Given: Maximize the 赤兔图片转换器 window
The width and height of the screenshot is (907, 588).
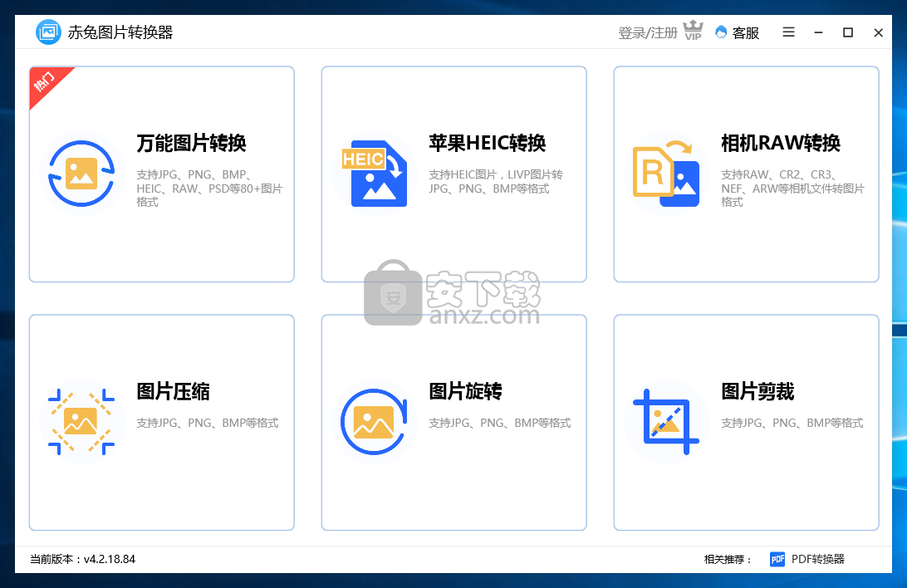Looking at the screenshot, I should 848,32.
